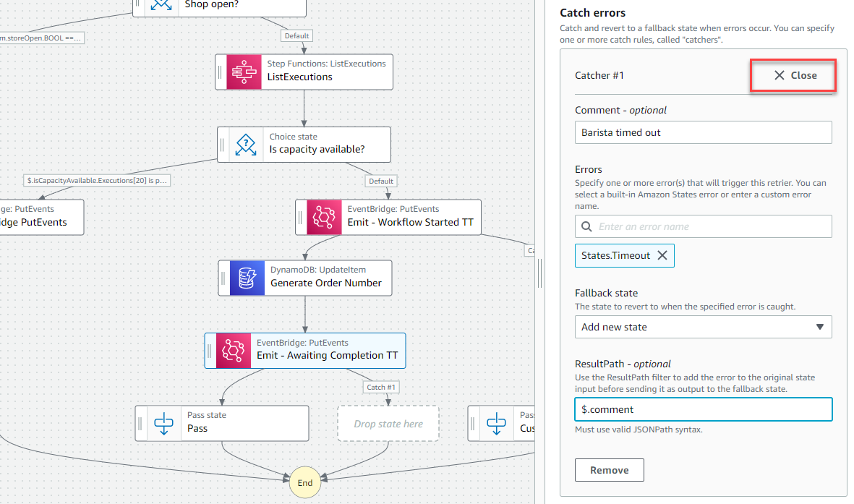This screenshot has height=504, width=854.
Task: Click the drag handle of the ListExecutions state
Action: coord(221,72)
